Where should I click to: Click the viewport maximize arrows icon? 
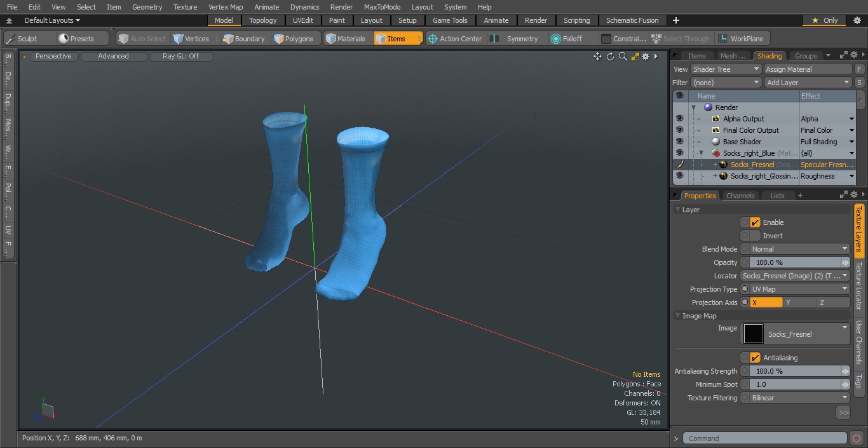click(x=635, y=57)
